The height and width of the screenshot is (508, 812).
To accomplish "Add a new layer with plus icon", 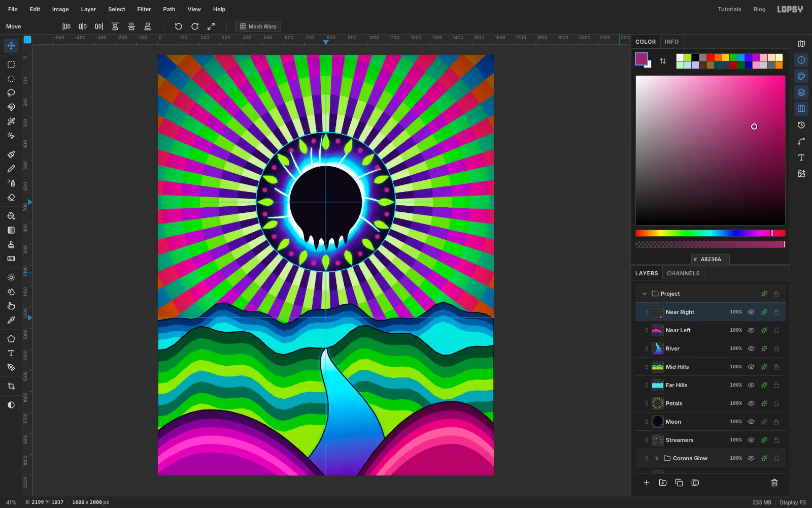I will [x=647, y=483].
